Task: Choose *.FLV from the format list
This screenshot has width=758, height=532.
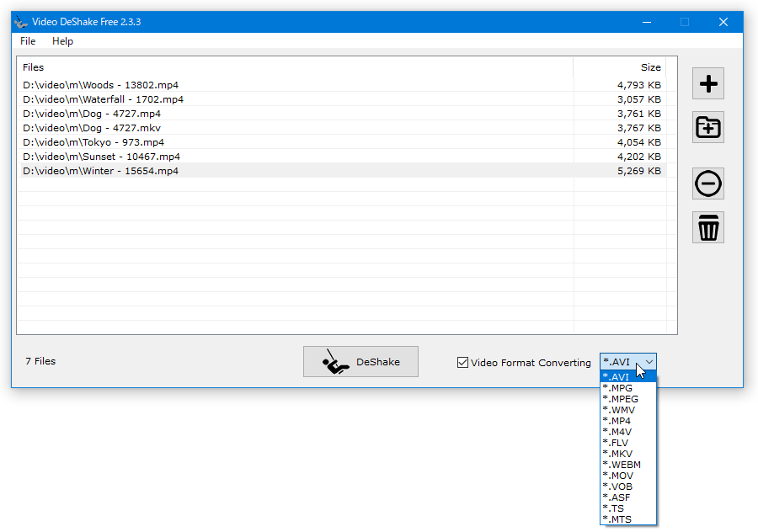Action: click(x=628, y=443)
